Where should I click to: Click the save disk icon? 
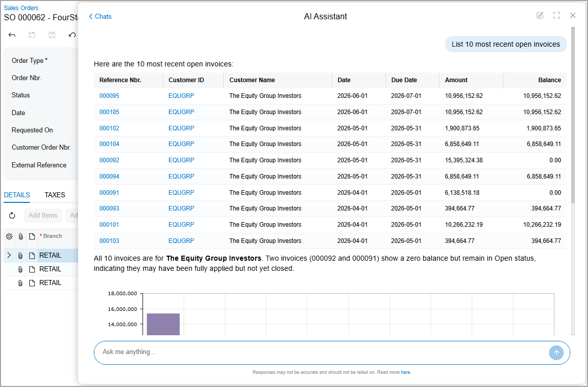(52, 35)
